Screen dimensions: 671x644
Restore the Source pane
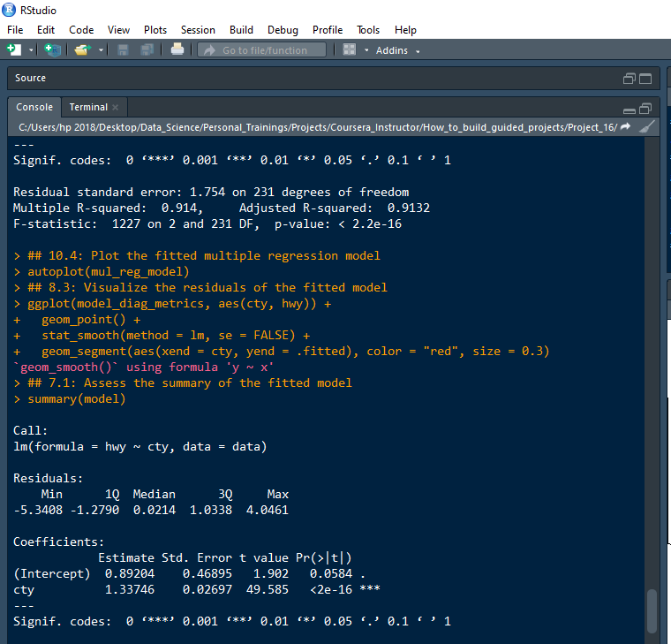[629, 79]
